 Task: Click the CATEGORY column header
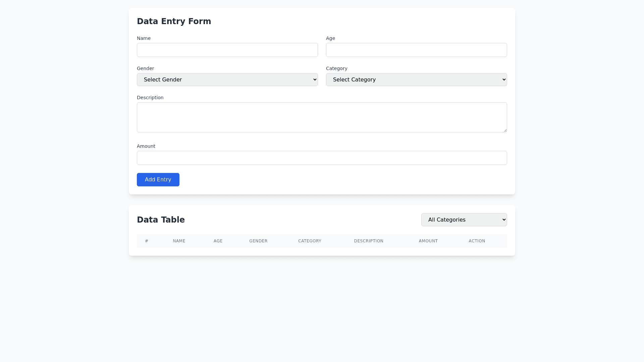310,241
